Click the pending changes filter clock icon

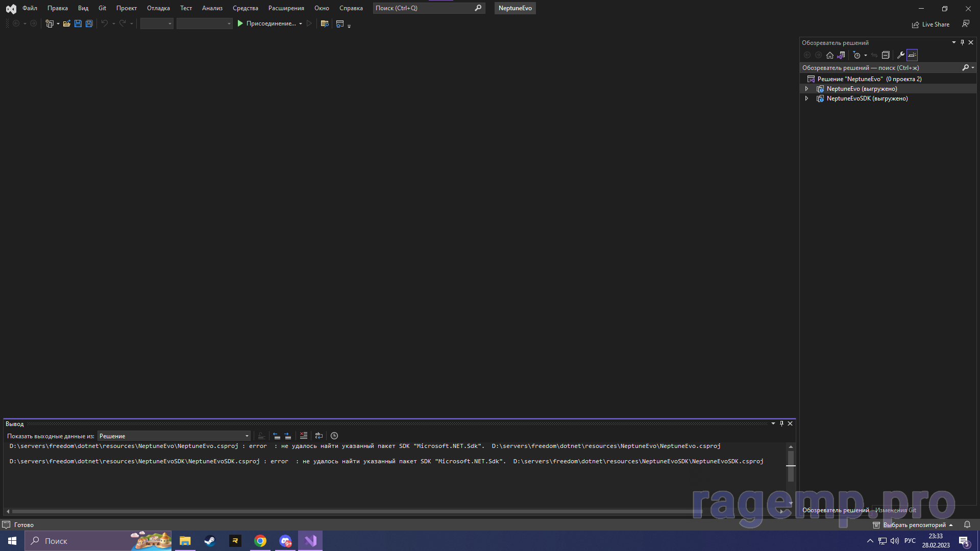click(x=857, y=55)
